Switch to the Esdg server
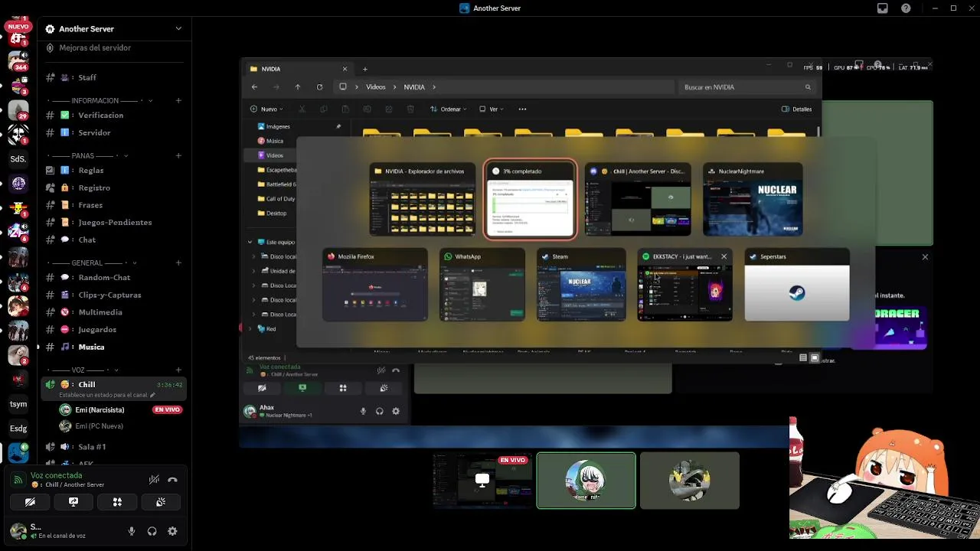980x551 pixels. pyautogui.click(x=18, y=429)
